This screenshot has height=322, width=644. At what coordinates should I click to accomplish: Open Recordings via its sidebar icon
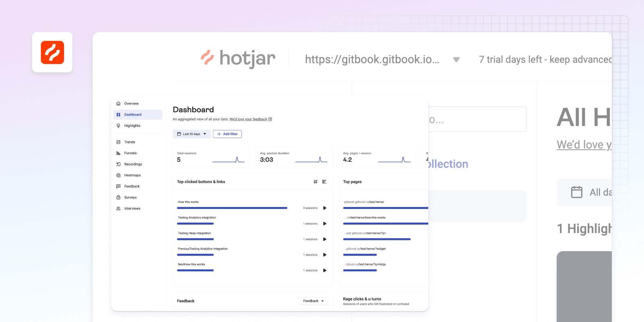118,164
